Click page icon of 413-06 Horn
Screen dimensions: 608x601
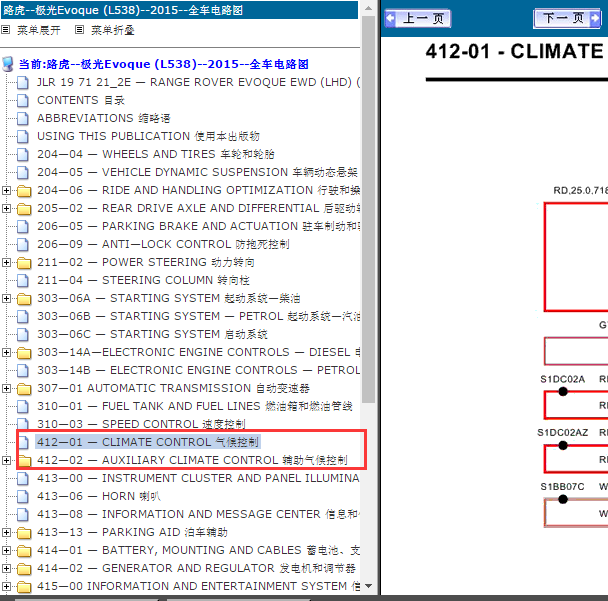(23, 496)
